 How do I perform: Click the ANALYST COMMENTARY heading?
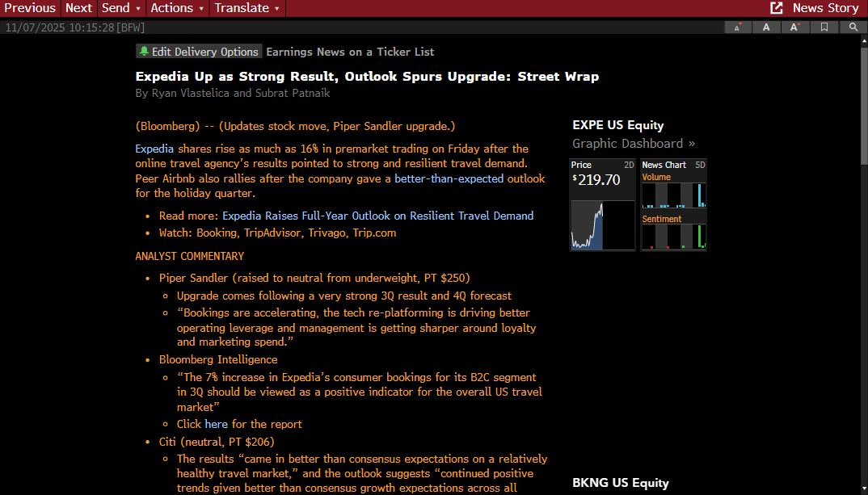189,256
